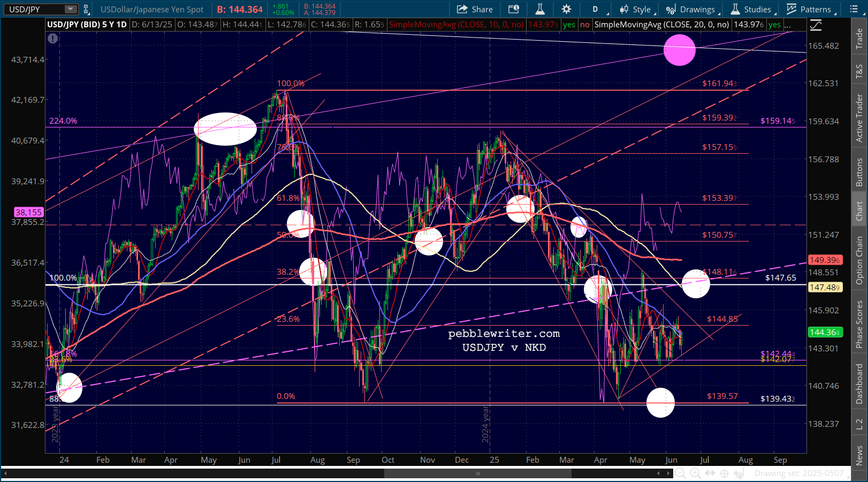
Task: Click the $157.15 Fibonacci level label
Action: pos(720,147)
